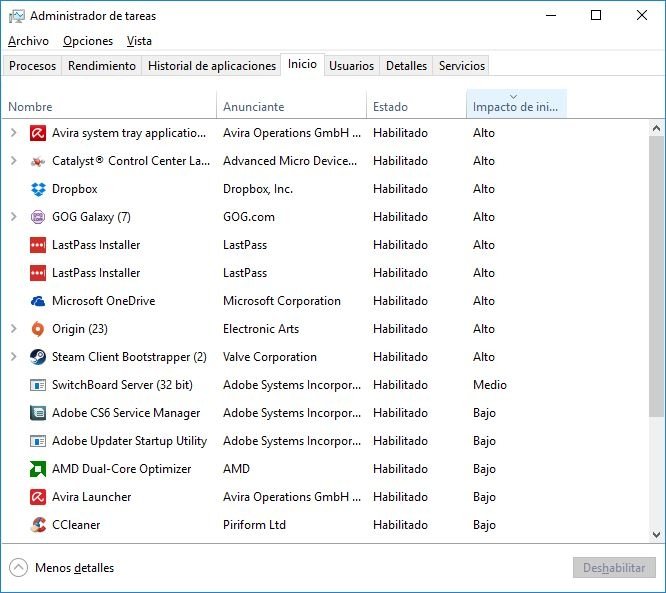Select the Inicio tab
This screenshot has height=593, width=666.
click(x=302, y=65)
